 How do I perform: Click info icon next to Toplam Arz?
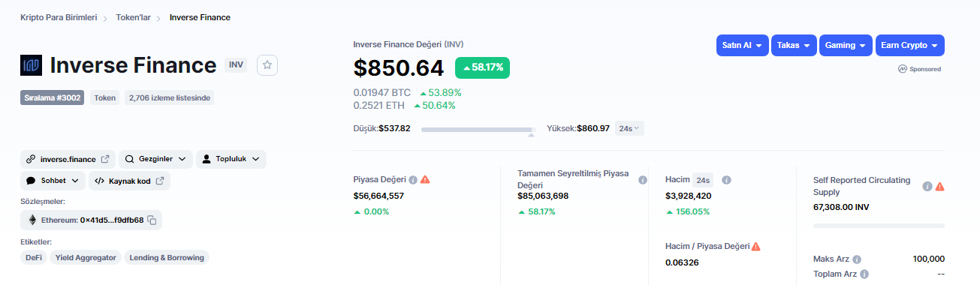pos(864,274)
